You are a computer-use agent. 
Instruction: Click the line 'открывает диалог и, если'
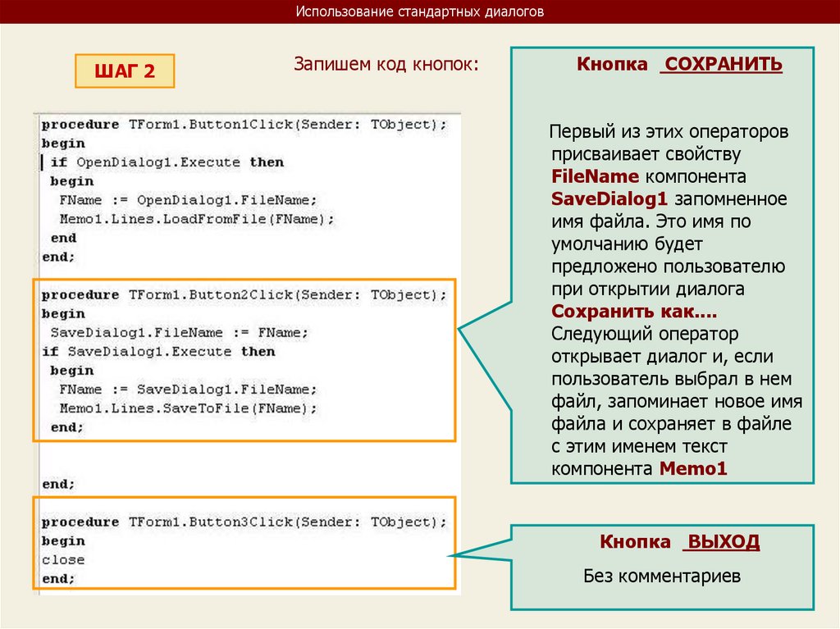[x=662, y=356]
